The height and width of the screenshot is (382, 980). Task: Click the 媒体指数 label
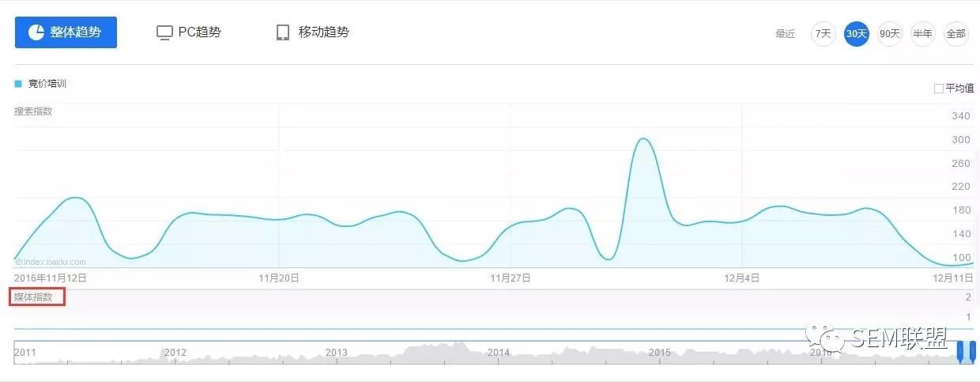[x=33, y=297]
